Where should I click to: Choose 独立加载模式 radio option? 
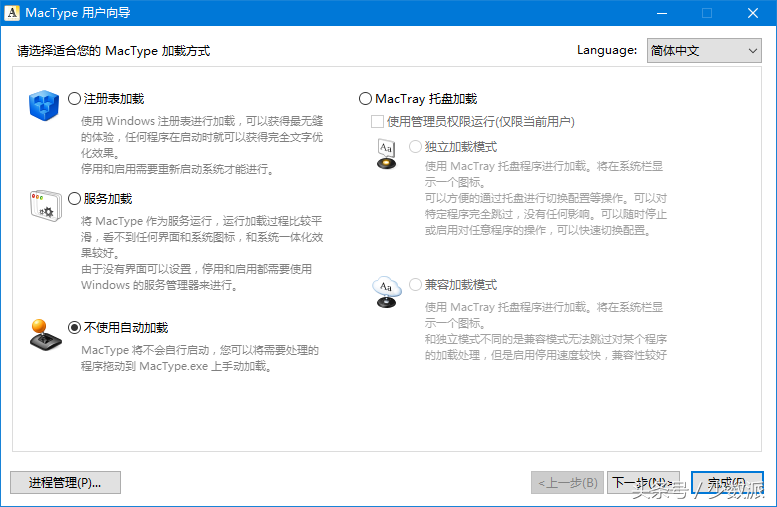pyautogui.click(x=416, y=147)
